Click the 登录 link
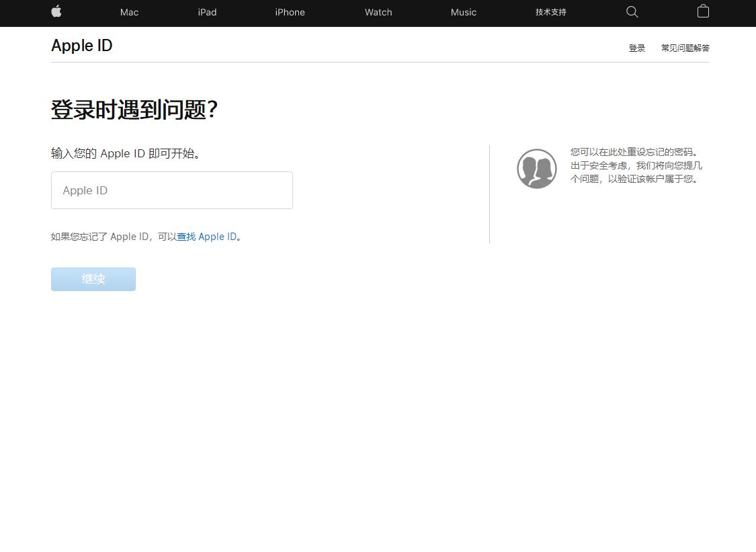 point(637,48)
